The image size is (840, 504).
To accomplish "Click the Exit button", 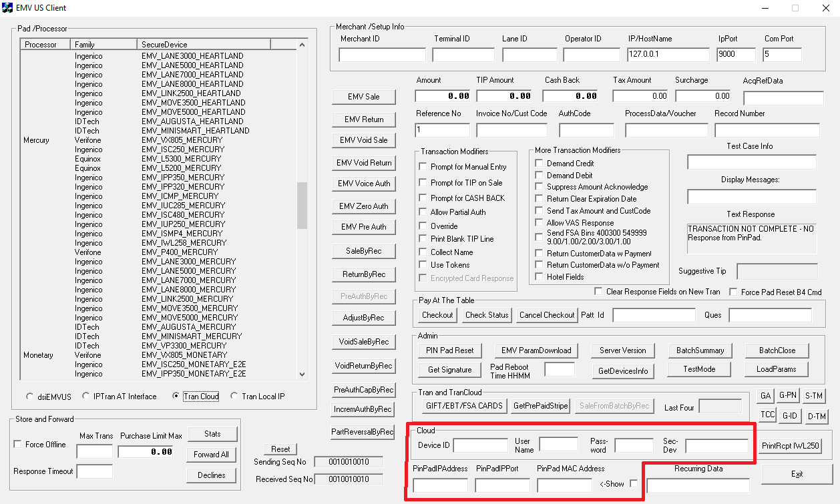I will (x=797, y=474).
